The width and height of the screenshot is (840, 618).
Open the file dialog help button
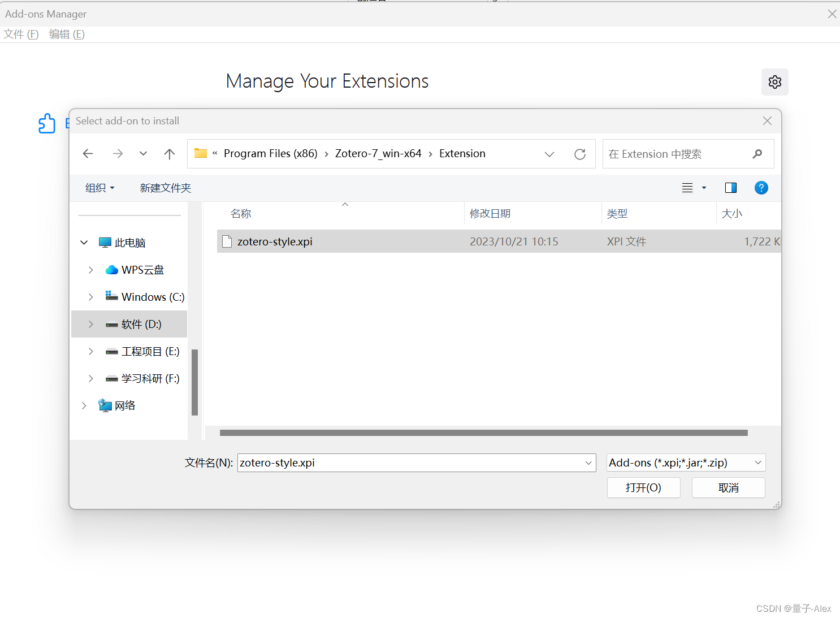(761, 188)
